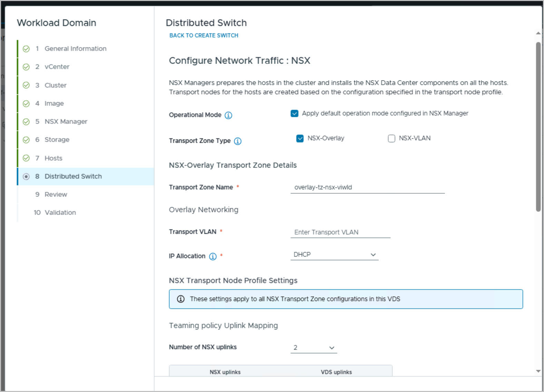Click Back to Create Switch link

(204, 36)
